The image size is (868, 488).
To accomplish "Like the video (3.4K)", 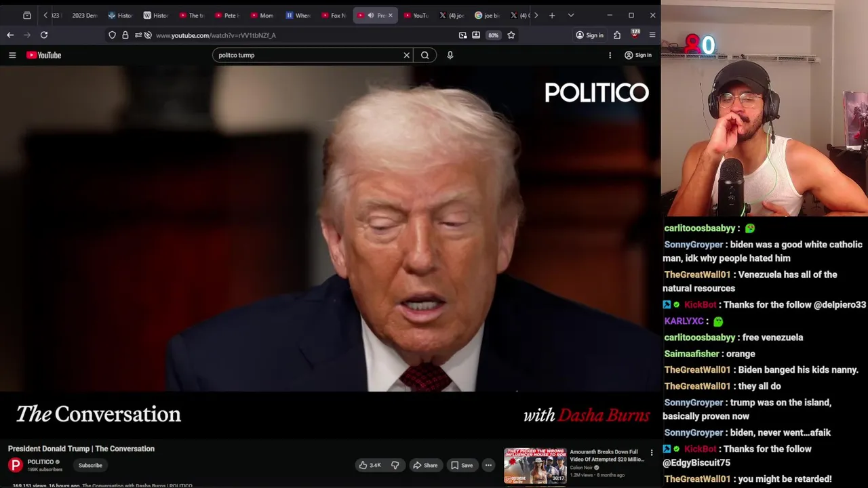I will (370, 465).
